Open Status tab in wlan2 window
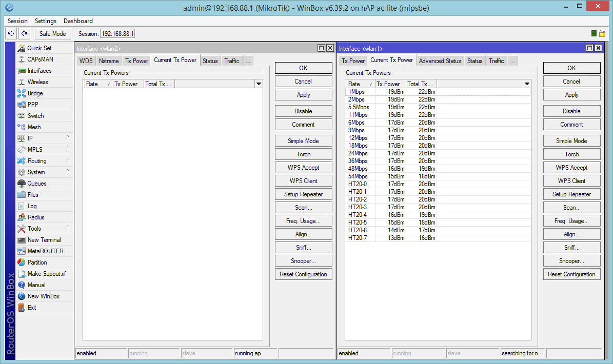 210,61
